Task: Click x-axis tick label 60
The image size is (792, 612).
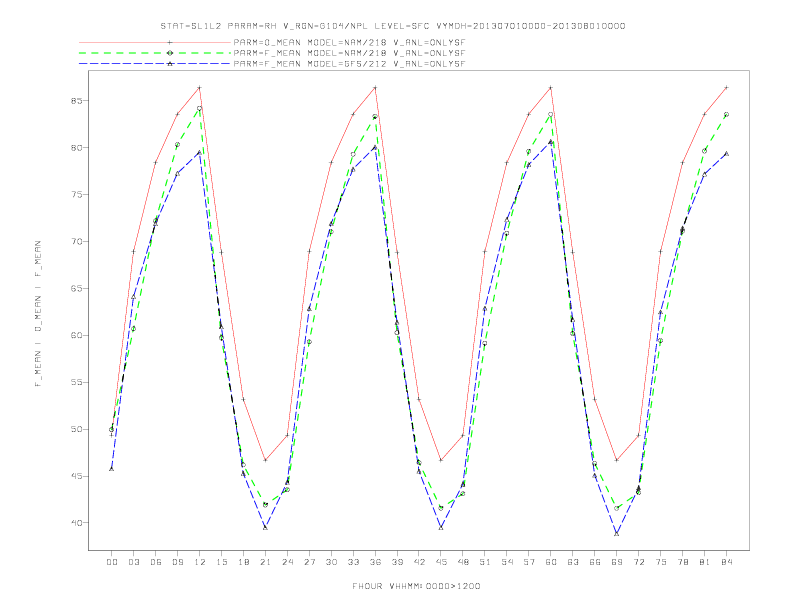Action: [551, 562]
